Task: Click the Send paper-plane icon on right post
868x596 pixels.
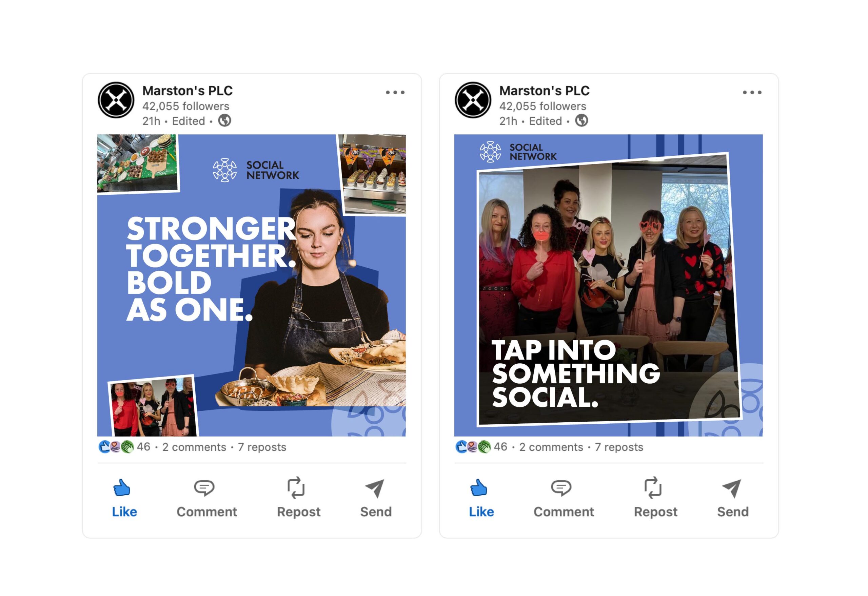Action: (x=732, y=488)
